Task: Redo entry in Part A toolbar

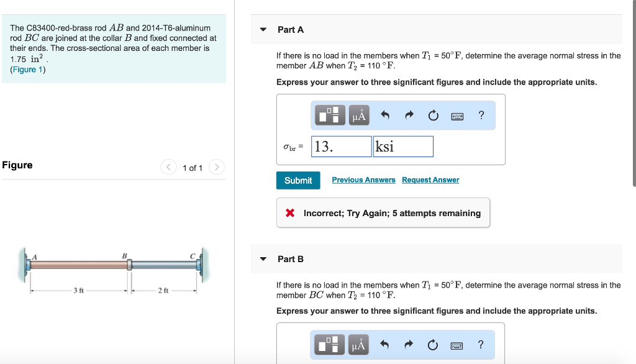Action: coord(409,115)
